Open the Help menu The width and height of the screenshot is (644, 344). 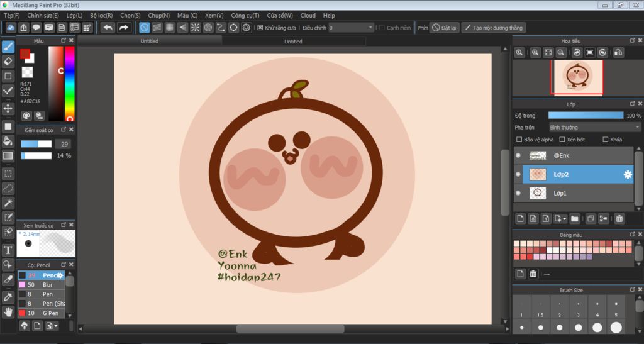click(329, 15)
